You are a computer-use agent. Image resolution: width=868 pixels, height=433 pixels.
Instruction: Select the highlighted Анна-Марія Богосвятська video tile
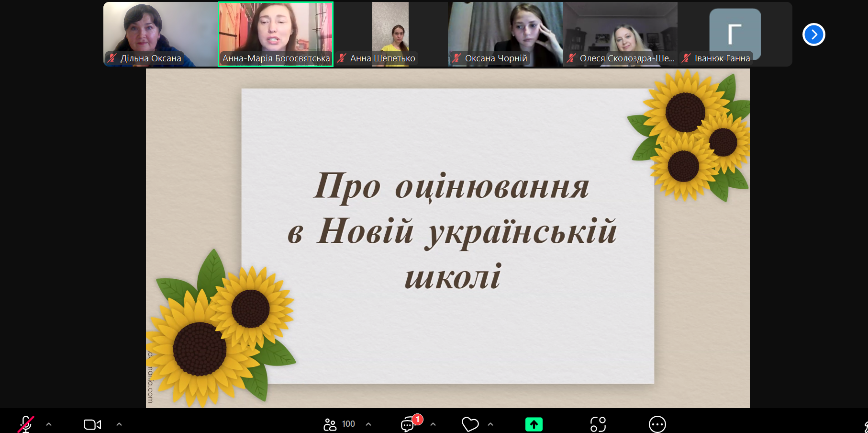[x=276, y=31]
